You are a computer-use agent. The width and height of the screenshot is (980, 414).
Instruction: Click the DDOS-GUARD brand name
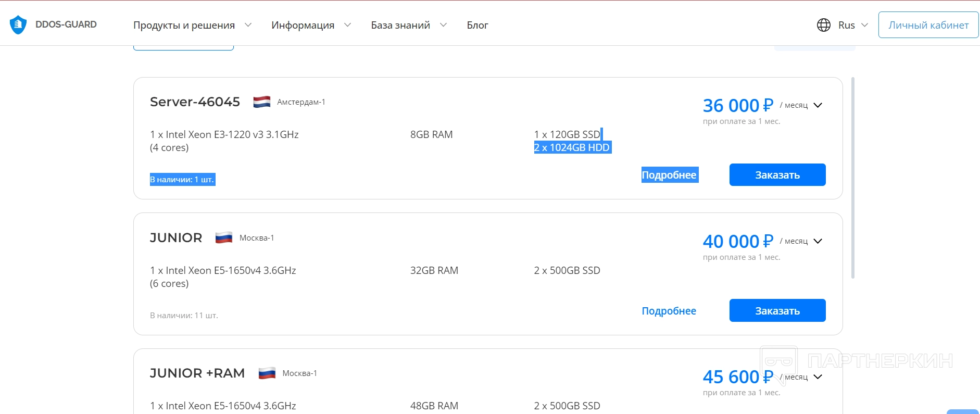[66, 24]
